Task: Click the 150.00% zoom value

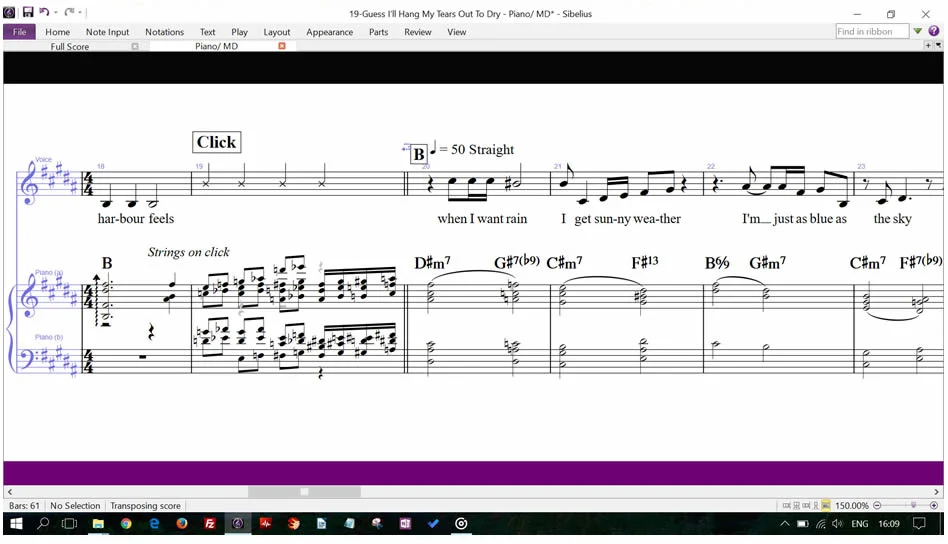Action: pos(852,506)
